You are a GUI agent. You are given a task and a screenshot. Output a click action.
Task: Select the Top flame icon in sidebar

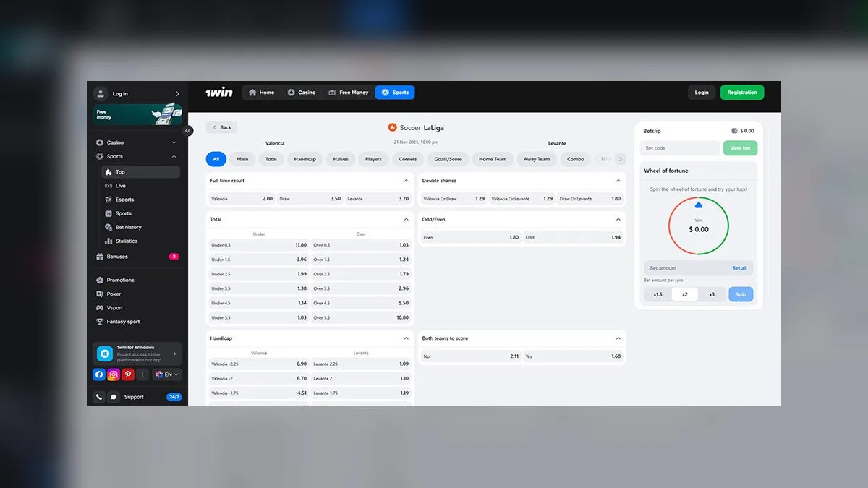109,172
